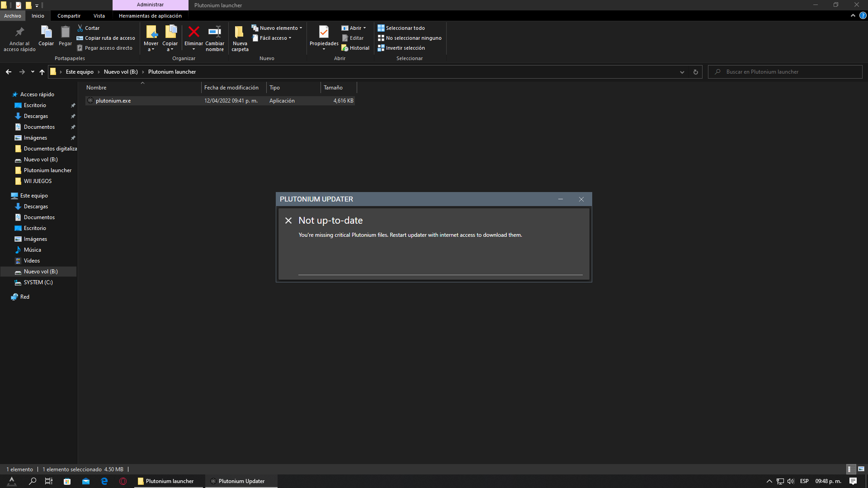Open the Mover a dropdown
Screen dimensions: 868x488
[x=151, y=39]
